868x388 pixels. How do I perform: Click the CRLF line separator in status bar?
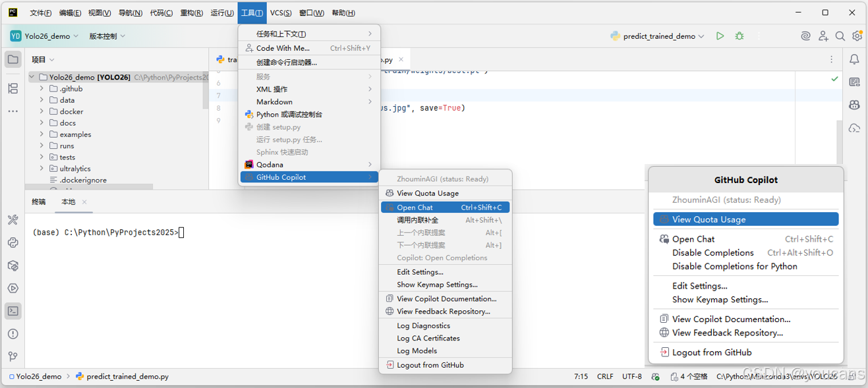(x=605, y=377)
